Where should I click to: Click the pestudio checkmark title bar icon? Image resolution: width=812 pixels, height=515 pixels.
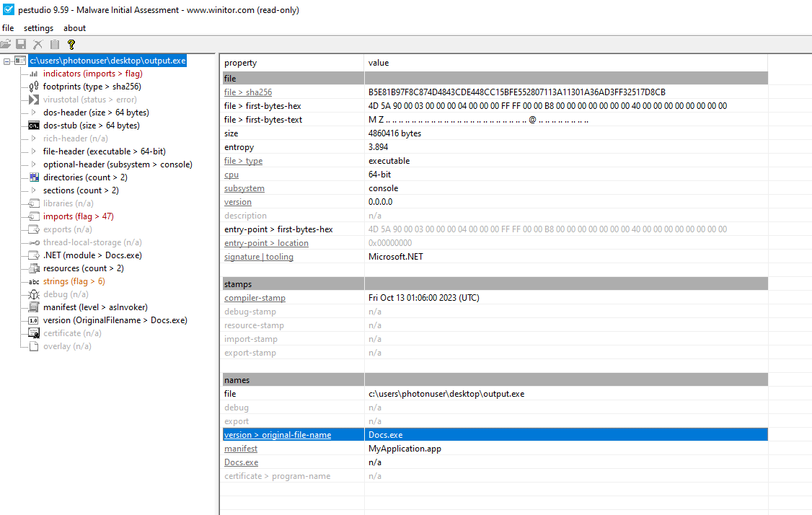(8, 9)
